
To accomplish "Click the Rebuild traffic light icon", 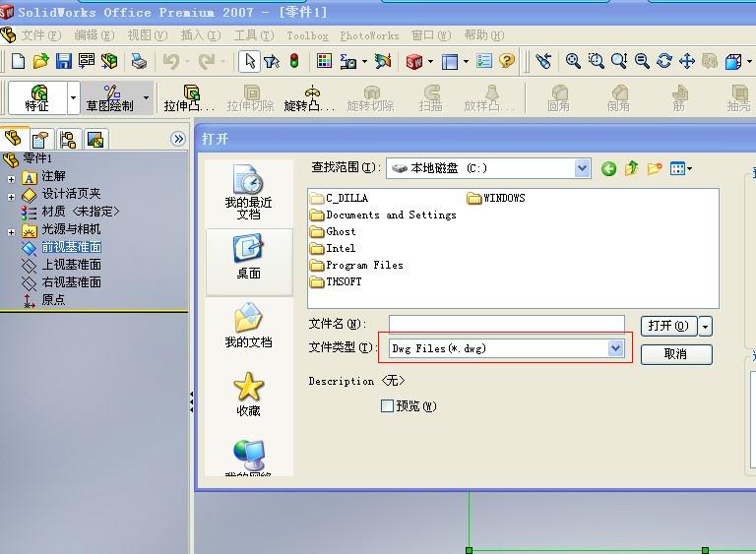I will pos(294,61).
